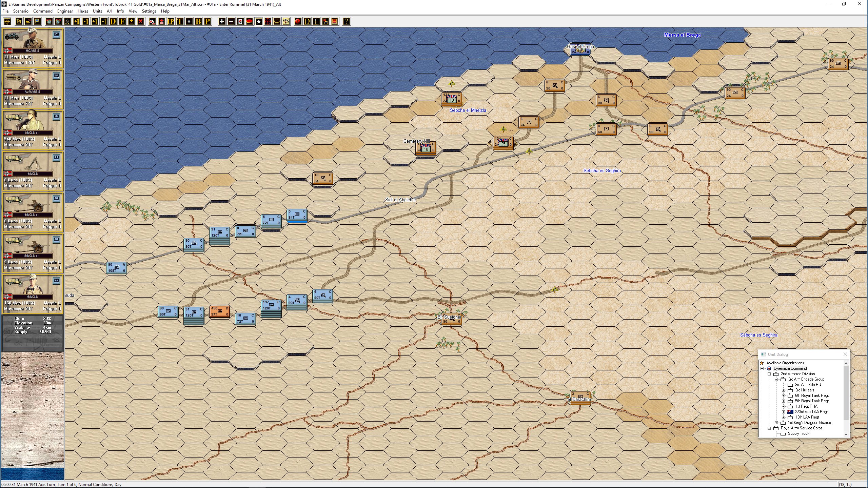This screenshot has height=488, width=868.
Task: Click the spiked mine toolbar icon
Action: (67, 22)
